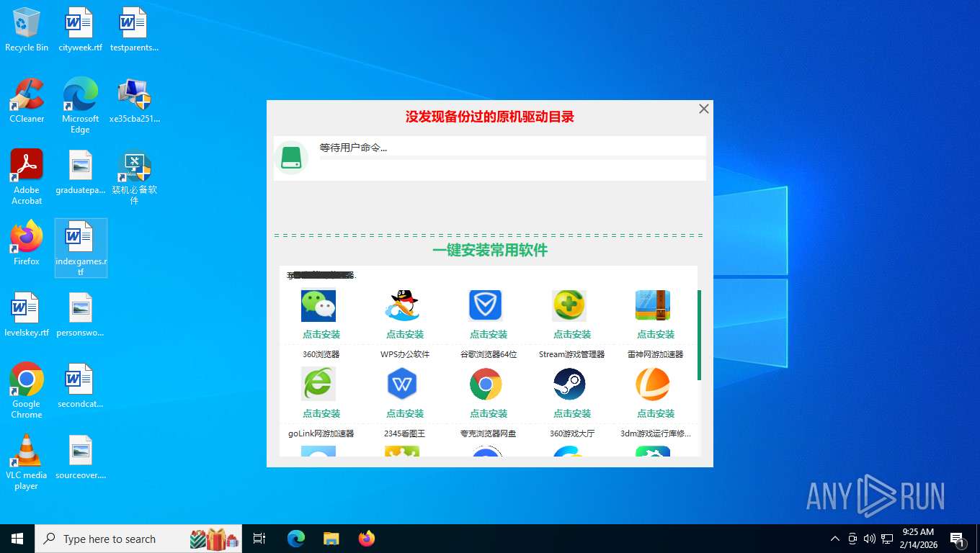Click the compression archive icon with belt
The width and height of the screenshot is (980, 553).
coord(653,305)
